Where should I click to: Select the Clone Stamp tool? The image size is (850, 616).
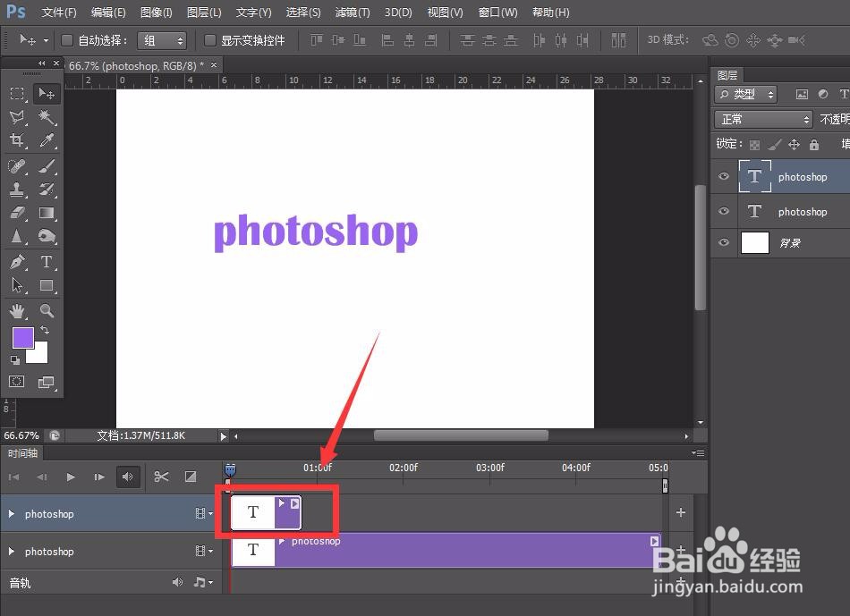[17, 189]
